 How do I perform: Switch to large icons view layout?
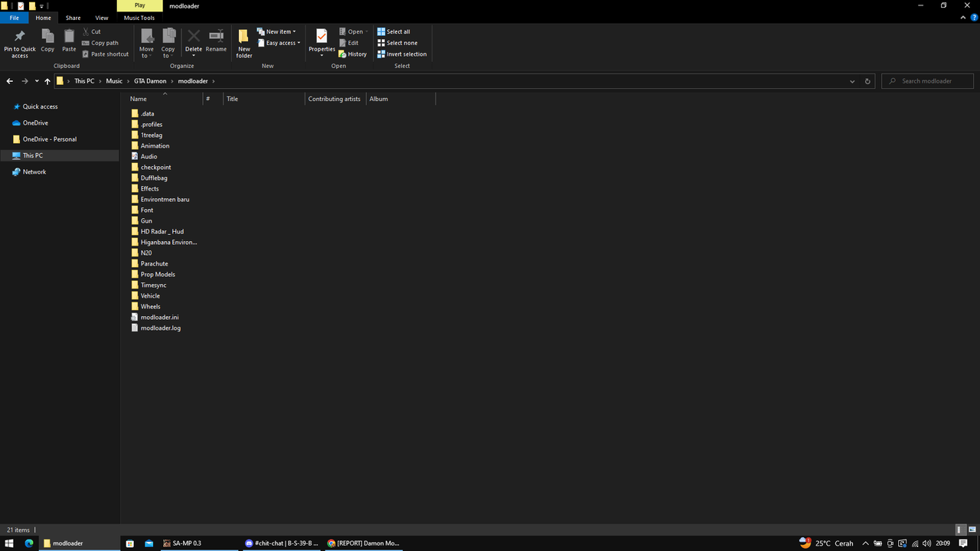pyautogui.click(x=971, y=530)
